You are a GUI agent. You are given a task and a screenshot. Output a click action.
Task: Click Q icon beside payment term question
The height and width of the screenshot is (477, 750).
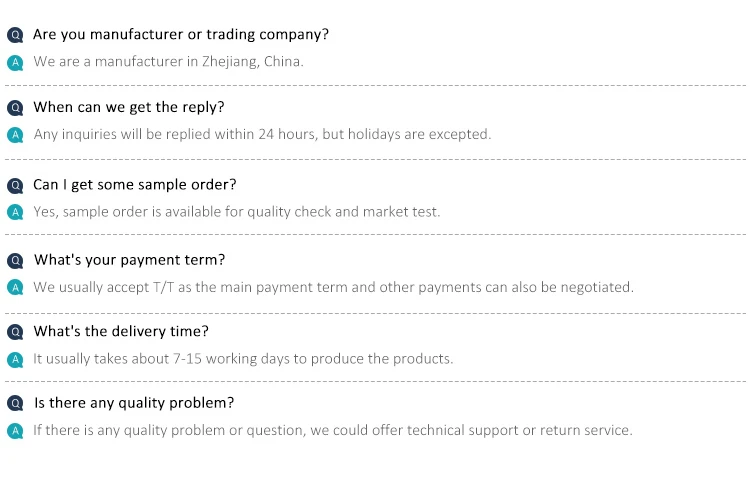point(15,261)
